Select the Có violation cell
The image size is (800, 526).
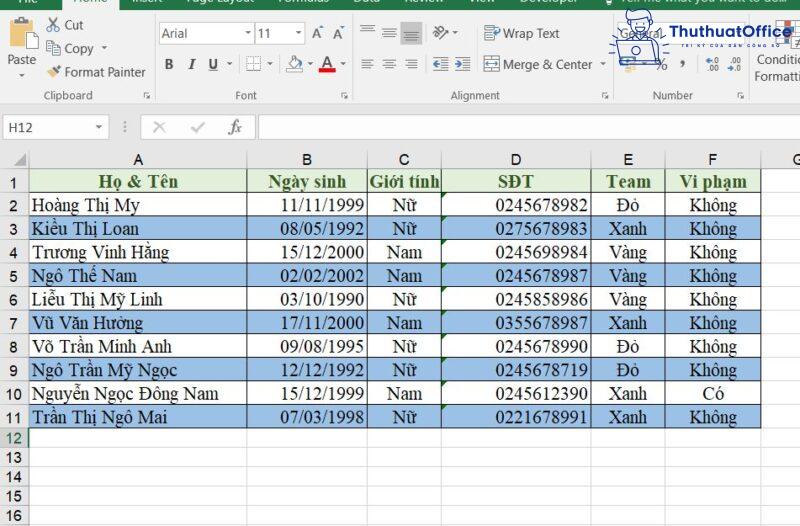coord(713,394)
